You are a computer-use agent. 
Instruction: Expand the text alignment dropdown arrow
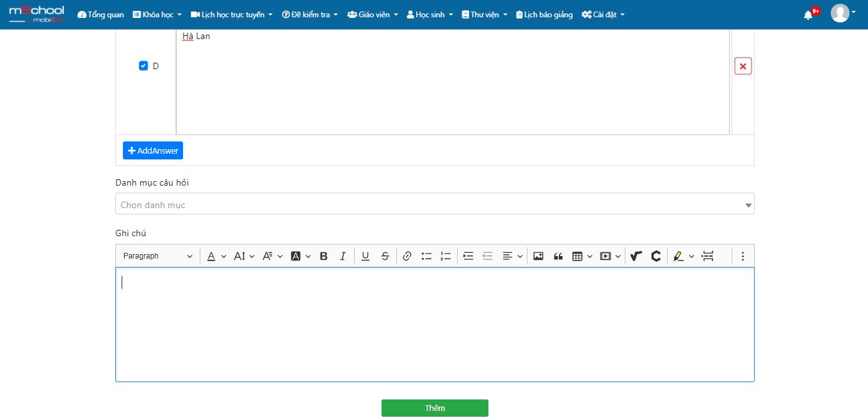520,256
